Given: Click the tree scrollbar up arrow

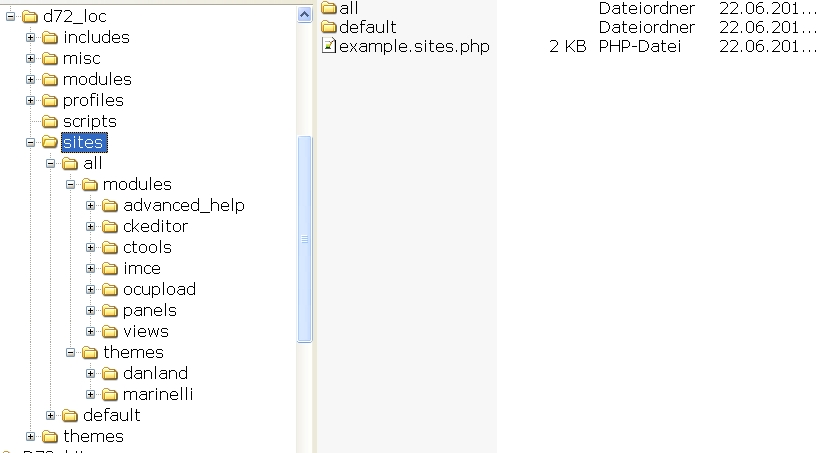Looking at the screenshot, I should click(305, 15).
